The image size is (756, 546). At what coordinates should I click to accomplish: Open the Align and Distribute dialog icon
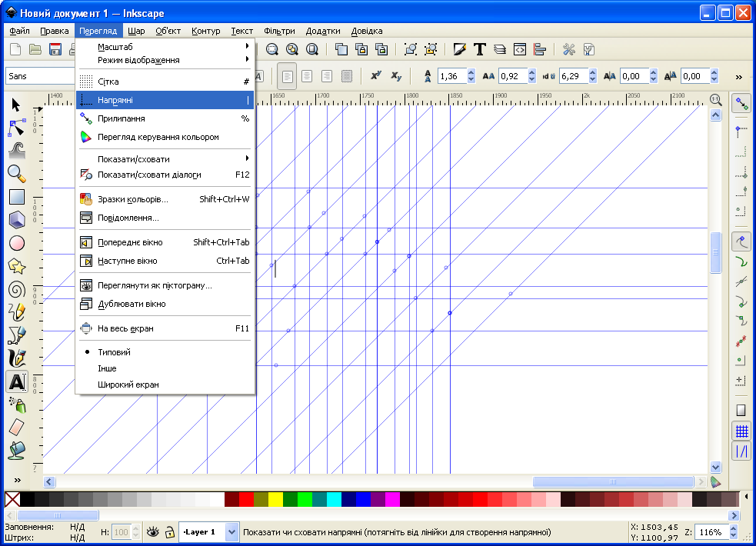[540, 49]
